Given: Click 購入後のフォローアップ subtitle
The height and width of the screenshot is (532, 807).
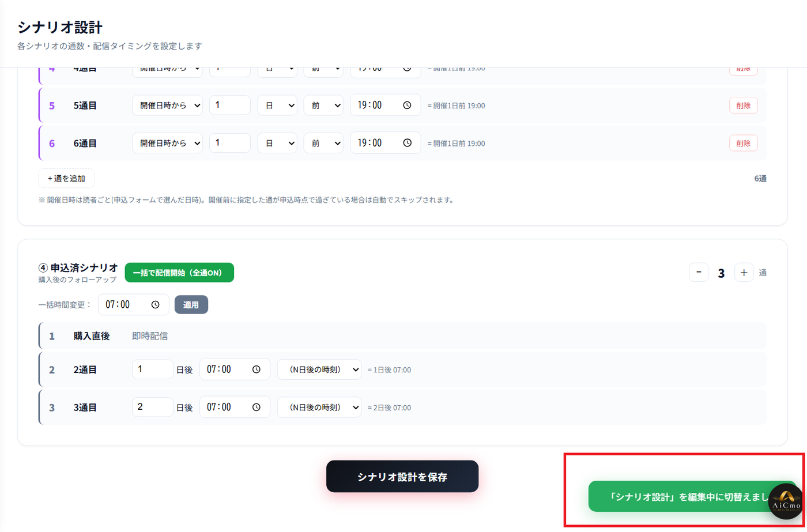Looking at the screenshot, I should pos(77,280).
